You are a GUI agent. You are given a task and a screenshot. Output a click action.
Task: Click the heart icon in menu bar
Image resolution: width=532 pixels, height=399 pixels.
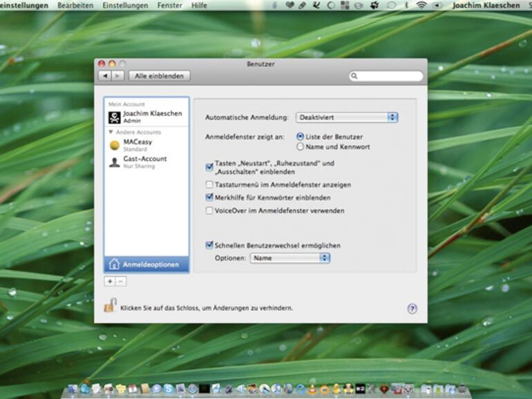[x=289, y=5]
